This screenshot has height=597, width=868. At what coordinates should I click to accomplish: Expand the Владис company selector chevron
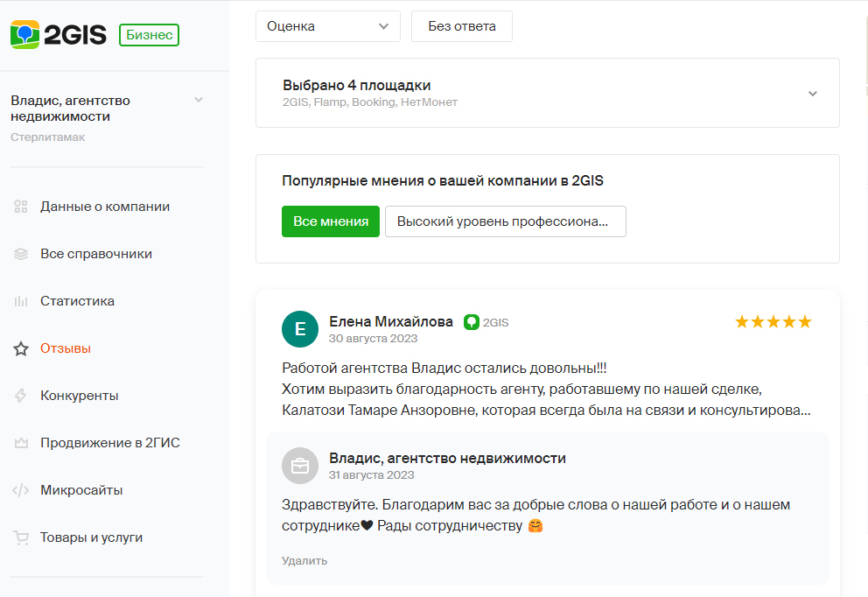click(x=199, y=100)
